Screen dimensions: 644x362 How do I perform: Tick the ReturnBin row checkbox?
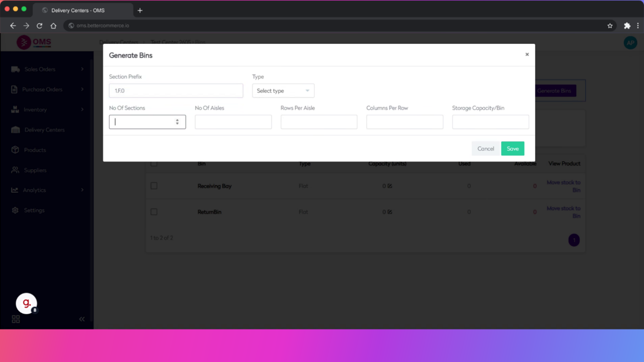[154, 212]
